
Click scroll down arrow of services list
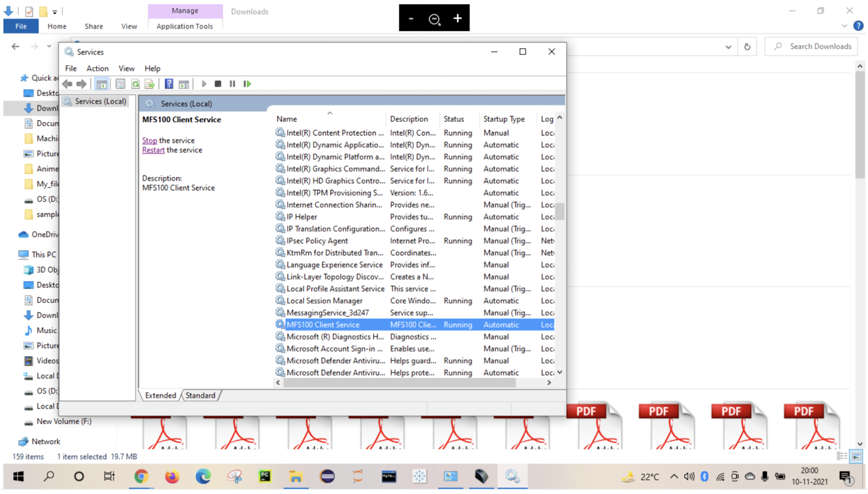click(x=560, y=373)
